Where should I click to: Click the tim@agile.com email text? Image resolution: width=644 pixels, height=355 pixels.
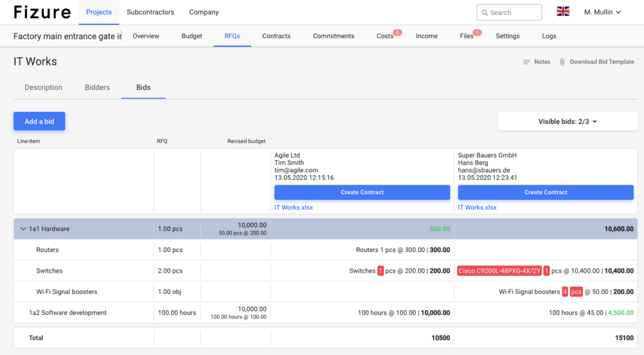296,170
